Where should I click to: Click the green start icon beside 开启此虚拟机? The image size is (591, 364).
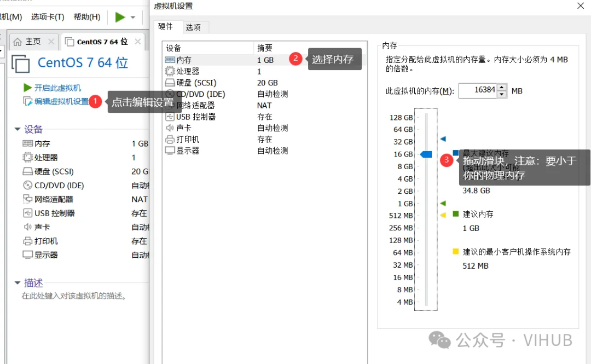27,88
